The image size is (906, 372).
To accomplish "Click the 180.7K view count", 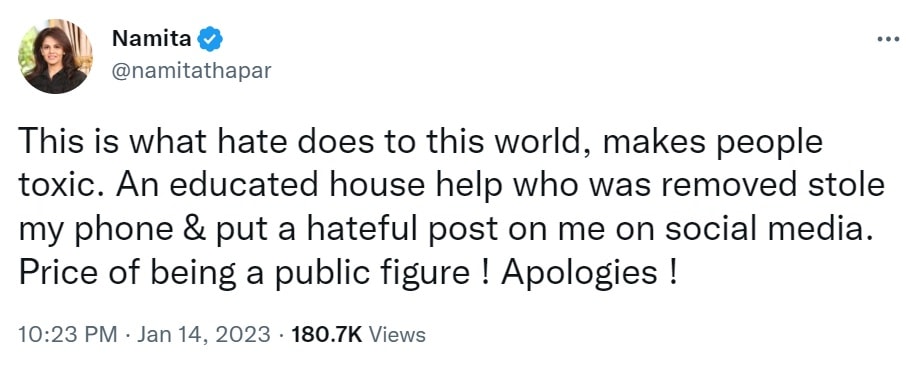I will 326,334.
